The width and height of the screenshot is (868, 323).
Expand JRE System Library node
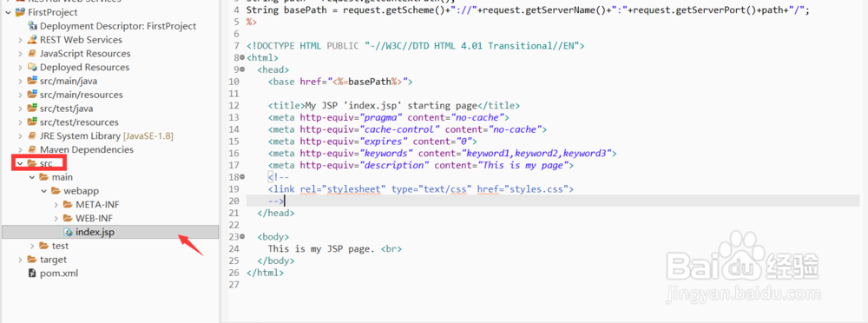(x=21, y=135)
